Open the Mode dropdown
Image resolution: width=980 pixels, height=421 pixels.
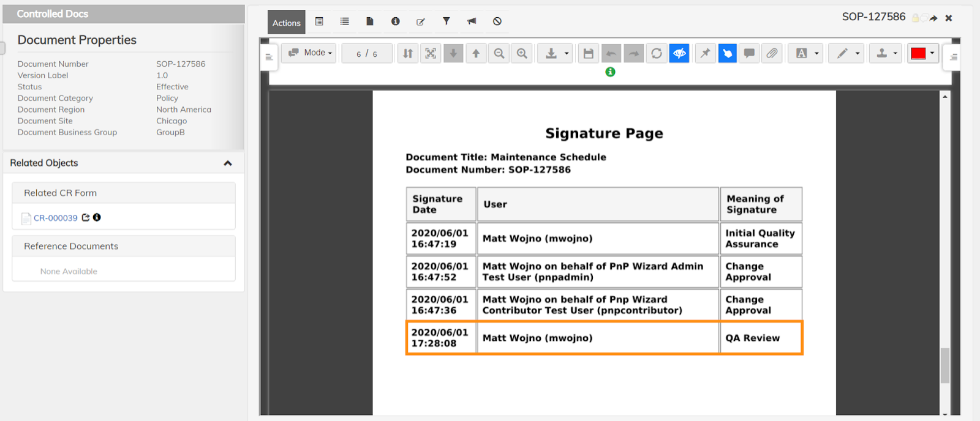click(x=310, y=53)
